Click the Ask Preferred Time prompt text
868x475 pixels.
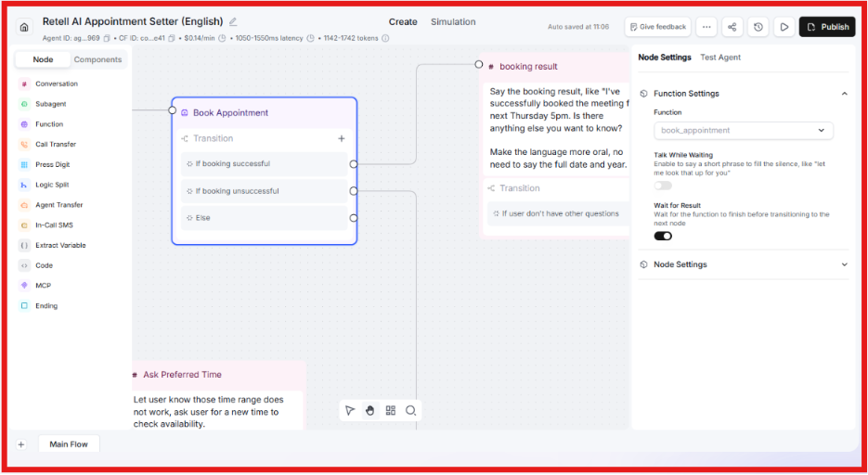(208, 411)
